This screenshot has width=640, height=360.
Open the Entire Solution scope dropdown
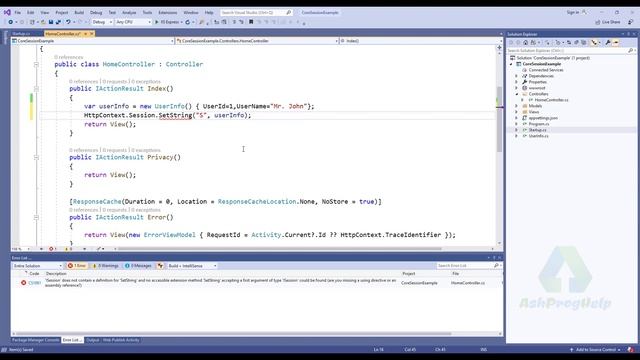(37, 266)
